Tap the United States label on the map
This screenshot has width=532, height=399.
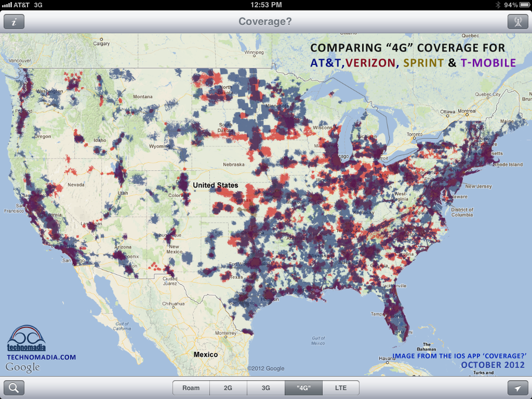[215, 185]
